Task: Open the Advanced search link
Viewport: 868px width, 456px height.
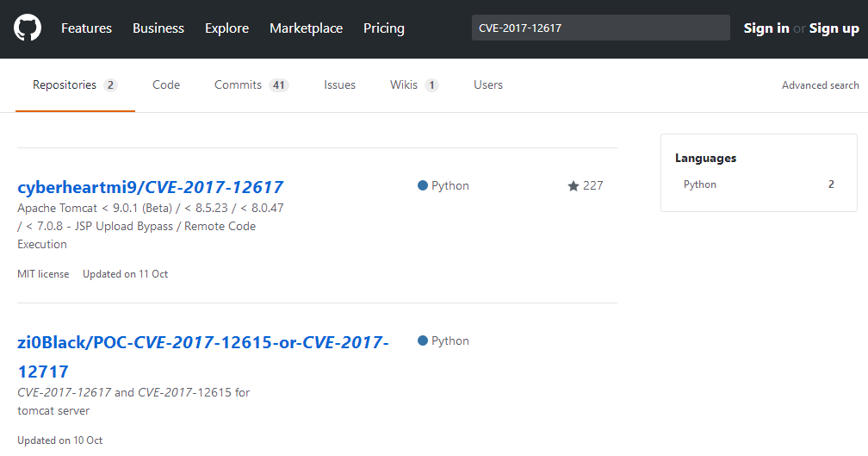Action: tap(820, 85)
